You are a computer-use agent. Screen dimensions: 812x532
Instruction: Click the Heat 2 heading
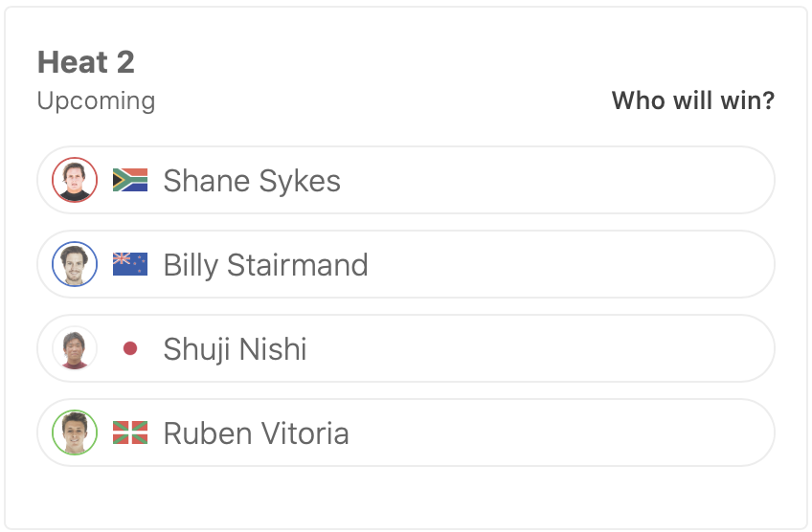86,63
